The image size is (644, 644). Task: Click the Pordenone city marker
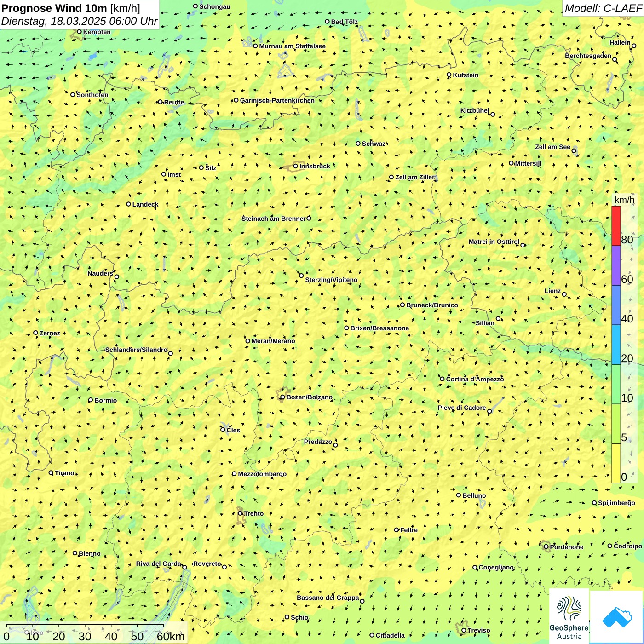pyautogui.click(x=546, y=547)
